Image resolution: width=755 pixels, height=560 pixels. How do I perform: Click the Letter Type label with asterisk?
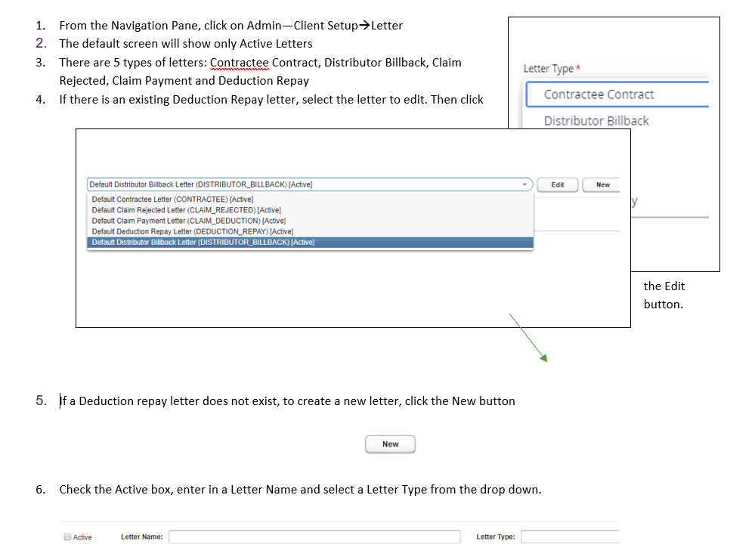point(552,69)
